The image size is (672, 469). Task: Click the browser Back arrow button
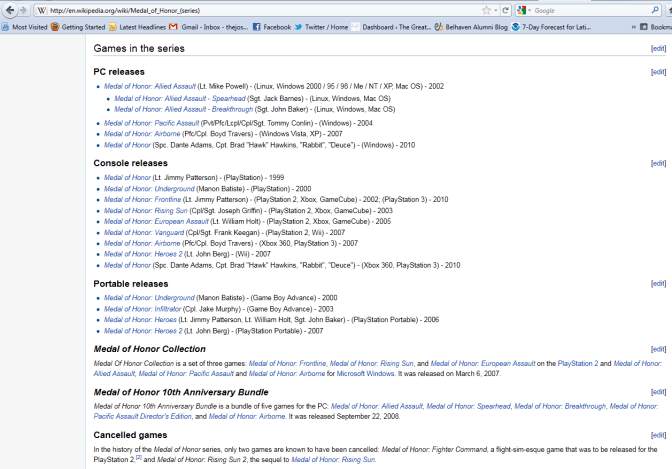click(x=7, y=10)
